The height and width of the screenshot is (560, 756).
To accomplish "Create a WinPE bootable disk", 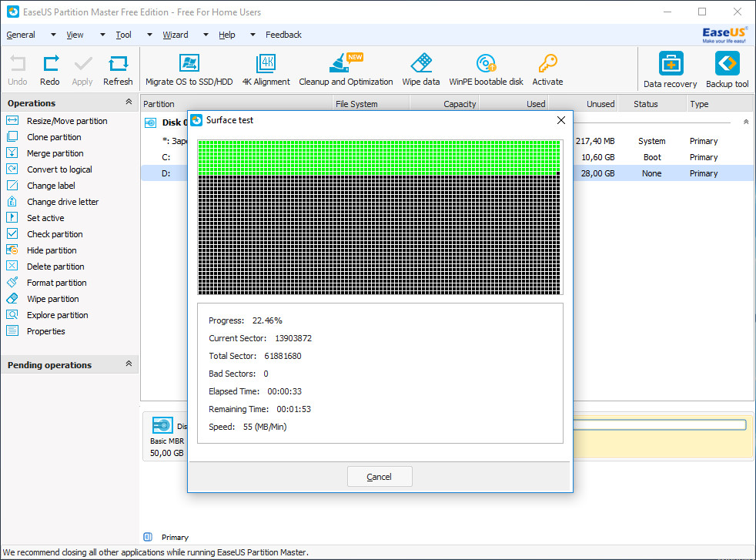I will click(x=486, y=69).
